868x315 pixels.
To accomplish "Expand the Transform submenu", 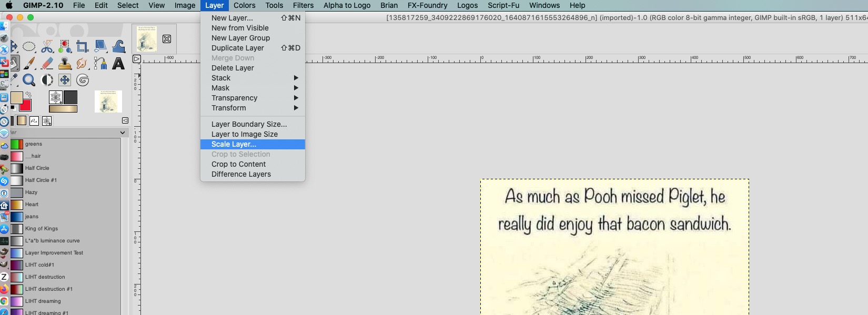I will point(253,108).
